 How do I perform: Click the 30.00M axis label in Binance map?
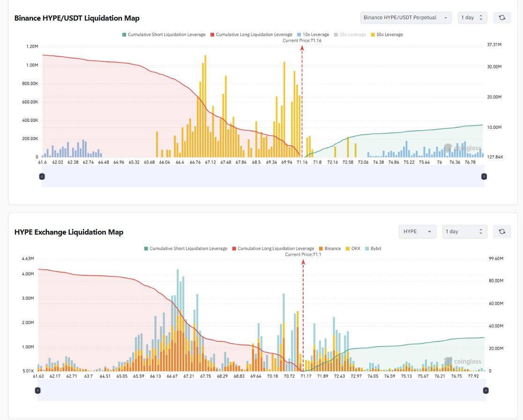pos(494,66)
